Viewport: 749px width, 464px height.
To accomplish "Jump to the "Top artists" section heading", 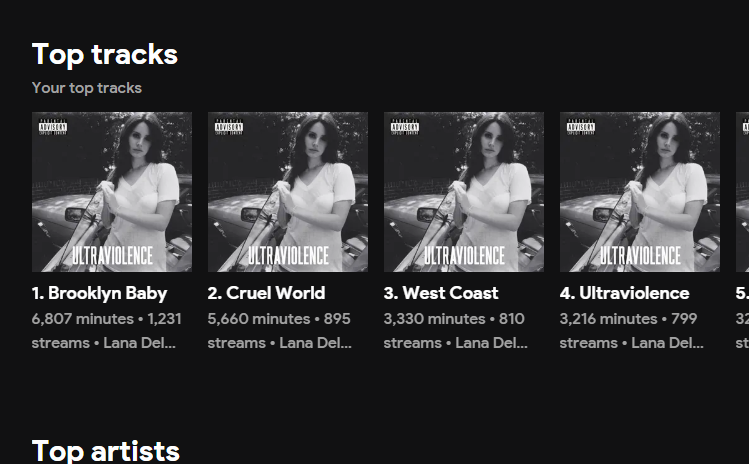I will pyautogui.click(x=106, y=450).
